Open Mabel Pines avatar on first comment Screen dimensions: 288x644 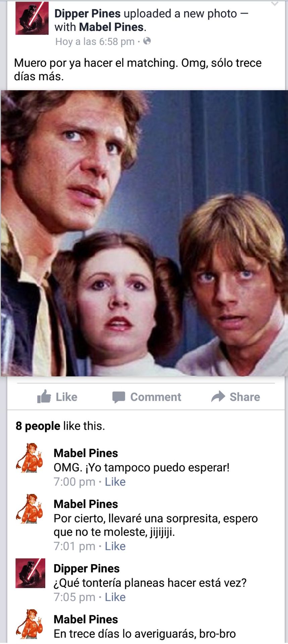pyautogui.click(x=30, y=458)
